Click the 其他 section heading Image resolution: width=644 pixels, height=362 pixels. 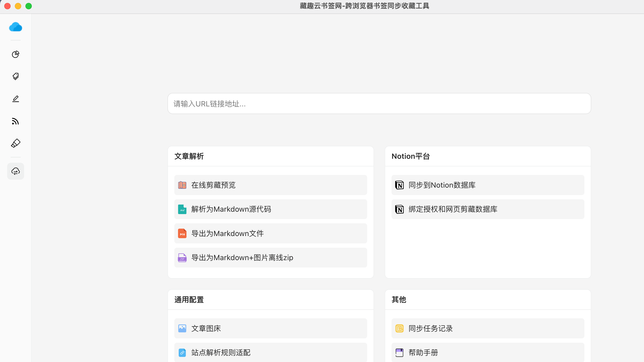(x=399, y=300)
